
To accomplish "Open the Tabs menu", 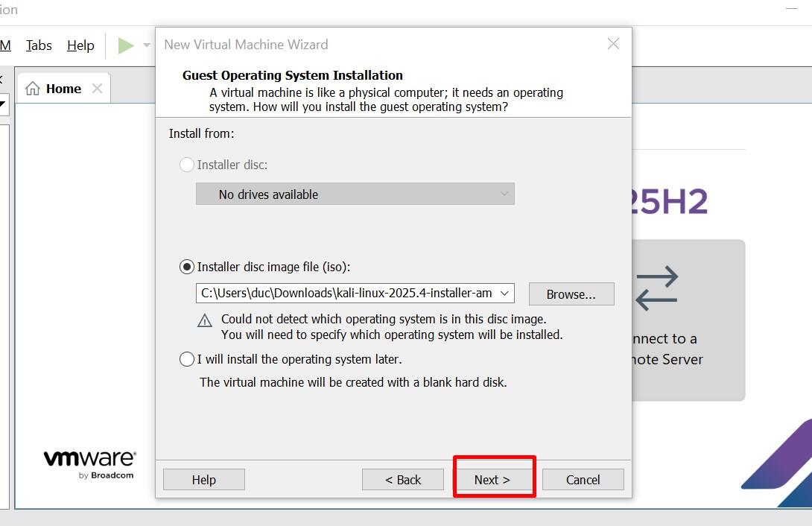I will point(39,45).
